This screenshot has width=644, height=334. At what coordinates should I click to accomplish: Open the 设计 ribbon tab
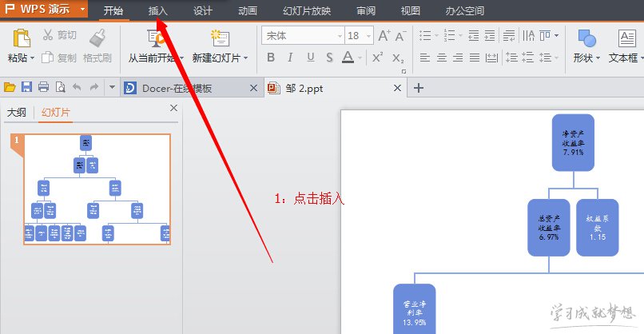pyautogui.click(x=203, y=10)
